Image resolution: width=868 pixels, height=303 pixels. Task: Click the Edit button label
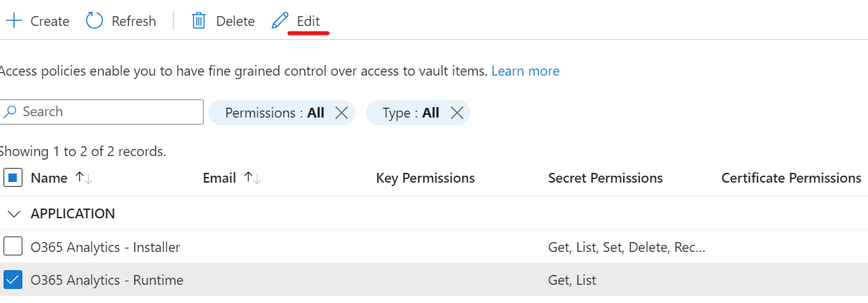[x=308, y=21]
